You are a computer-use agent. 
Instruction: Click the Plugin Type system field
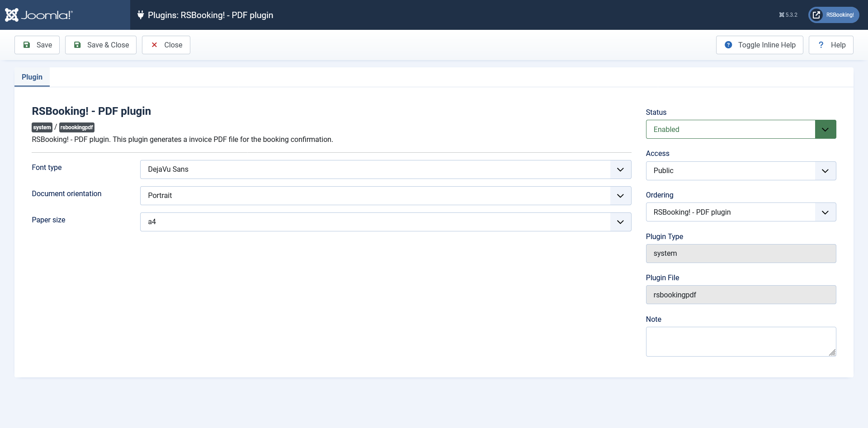click(741, 254)
